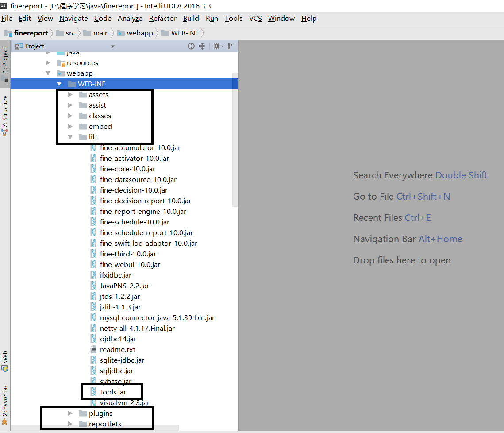Click the Project panel vertical scrollbar
The height and width of the screenshot is (433, 504).
point(235,140)
